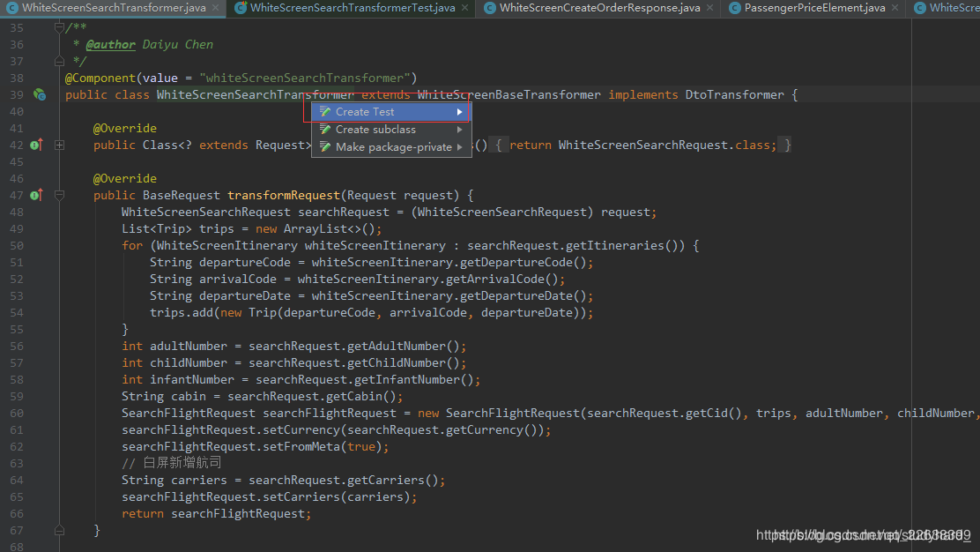This screenshot has width=980, height=552.
Task: Click the Chinese comment on line 63
Action: click(x=171, y=463)
